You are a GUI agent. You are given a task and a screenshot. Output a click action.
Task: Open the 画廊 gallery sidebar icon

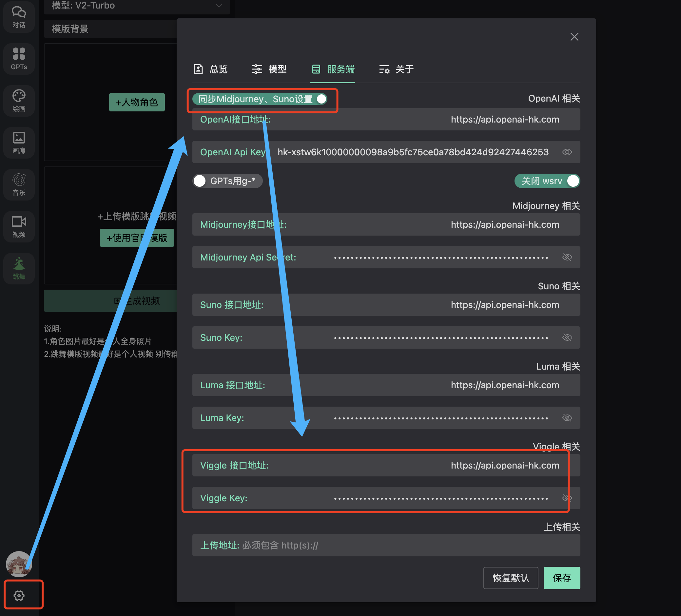point(19,142)
